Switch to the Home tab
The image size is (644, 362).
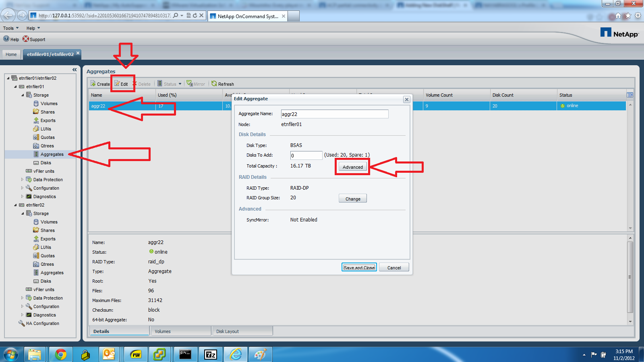[x=11, y=54]
